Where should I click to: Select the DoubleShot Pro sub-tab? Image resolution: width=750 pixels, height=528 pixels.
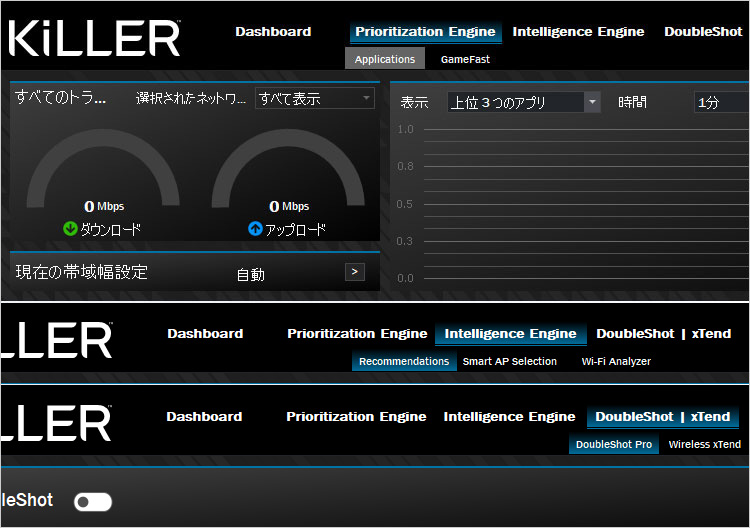point(614,445)
